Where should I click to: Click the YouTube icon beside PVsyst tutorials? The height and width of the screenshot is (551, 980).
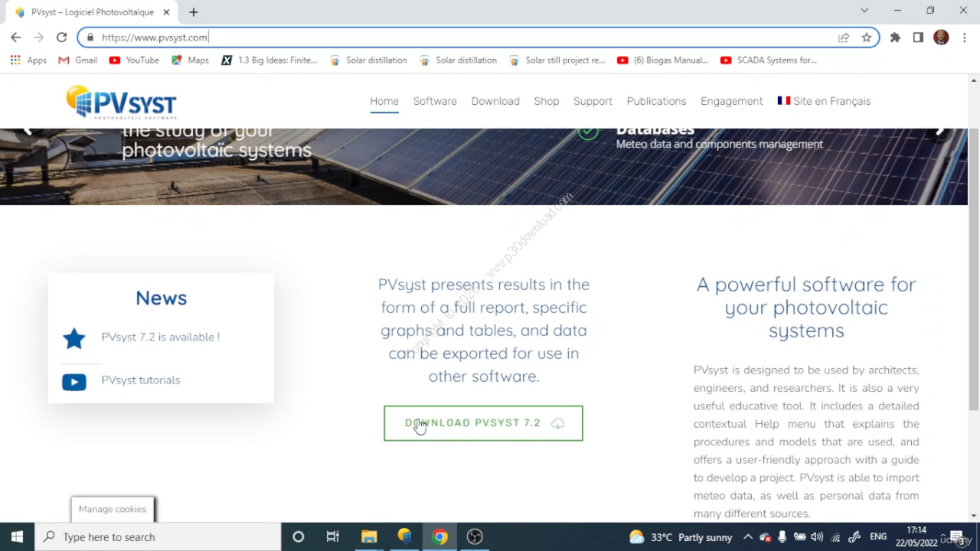tap(74, 381)
